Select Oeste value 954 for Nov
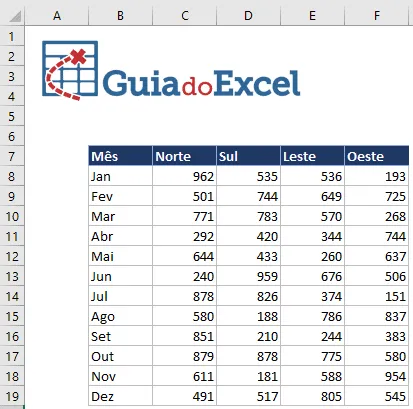The image size is (413, 409). (377, 376)
